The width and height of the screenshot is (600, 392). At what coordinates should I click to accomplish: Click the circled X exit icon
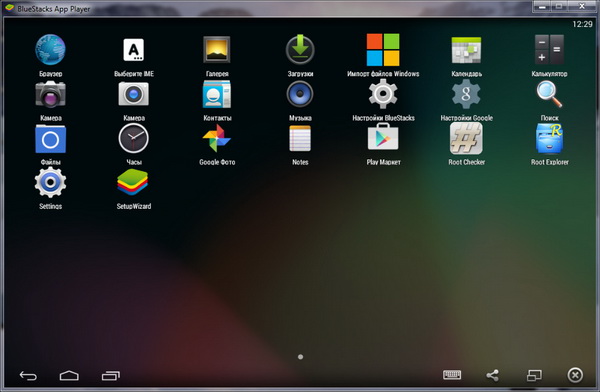[575, 375]
